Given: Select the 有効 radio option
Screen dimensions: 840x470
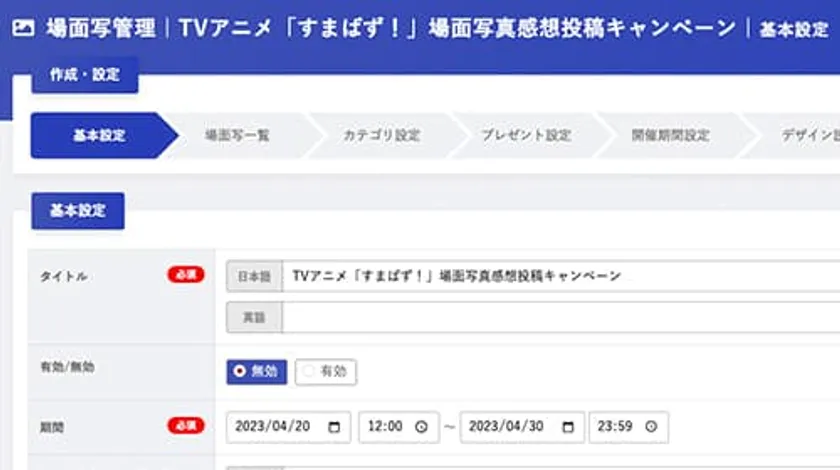Looking at the screenshot, I should point(326,371).
